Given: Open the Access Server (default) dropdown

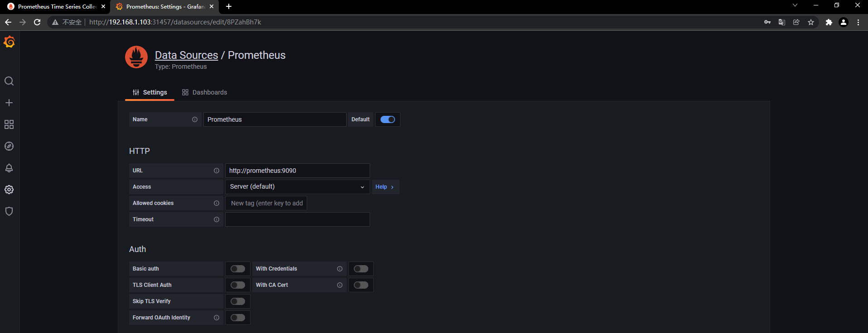Looking at the screenshot, I should tap(298, 187).
